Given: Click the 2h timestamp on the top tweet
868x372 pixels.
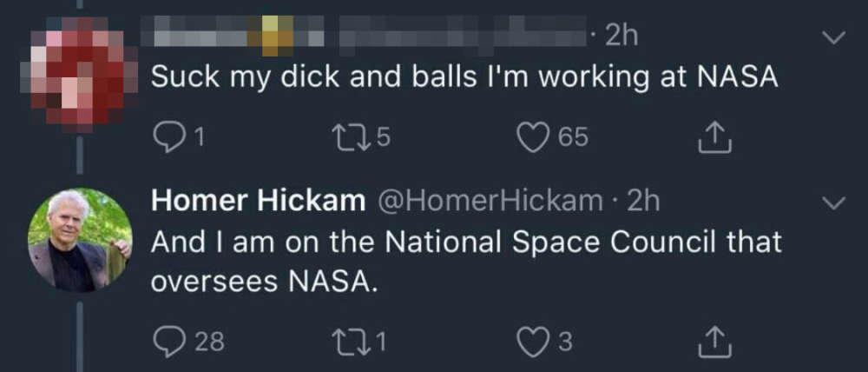Looking at the screenshot, I should tap(621, 36).
